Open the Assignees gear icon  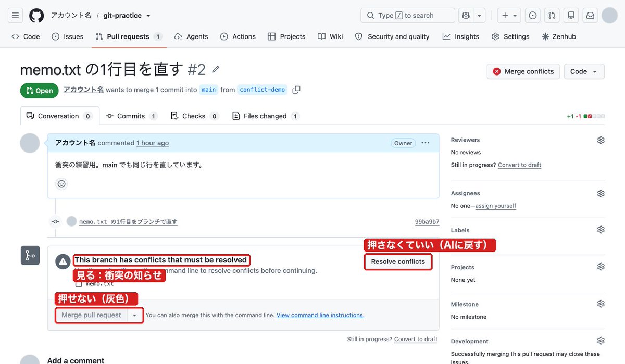[x=601, y=193]
